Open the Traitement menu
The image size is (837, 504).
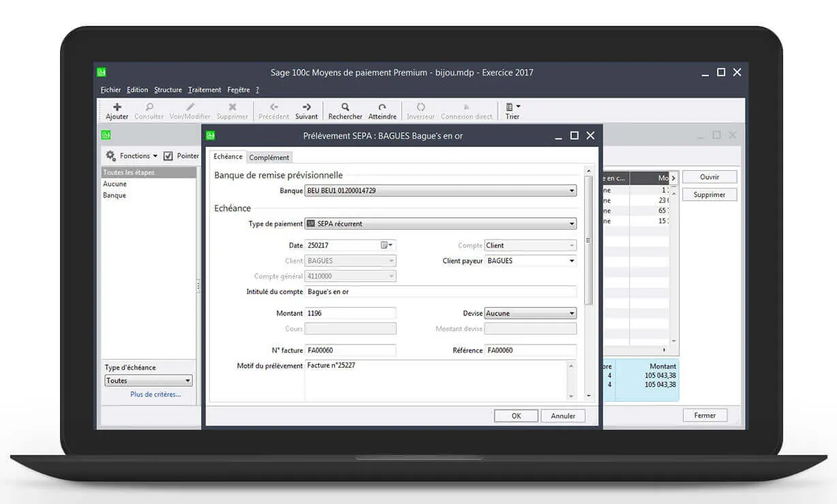click(204, 90)
